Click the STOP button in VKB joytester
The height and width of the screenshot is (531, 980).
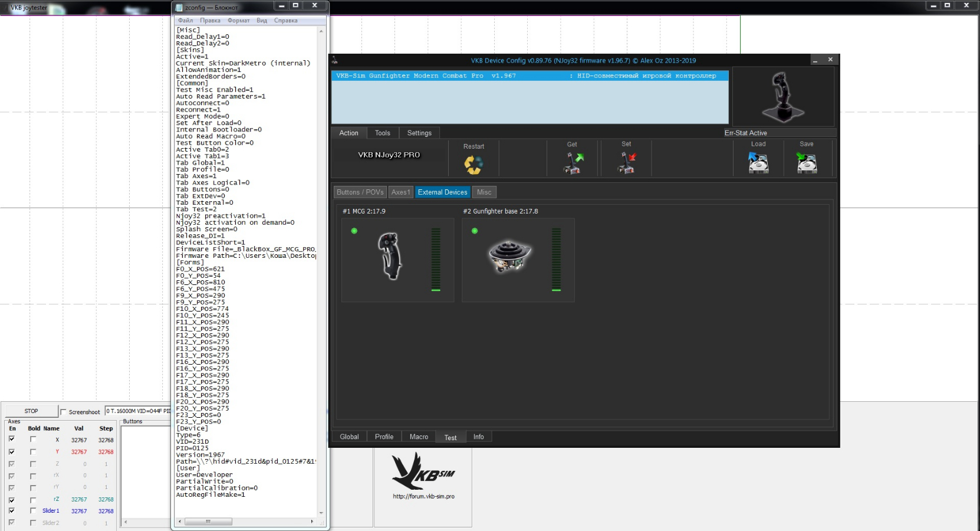31,411
